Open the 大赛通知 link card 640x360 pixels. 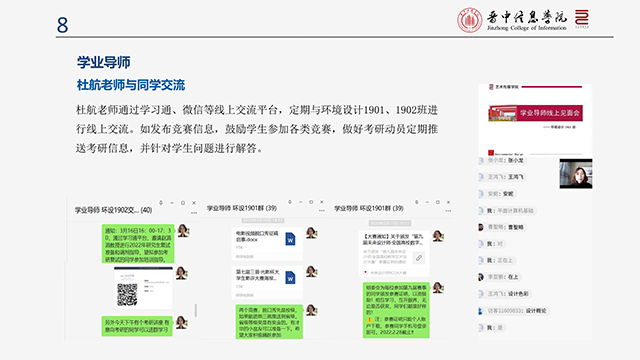tap(394, 253)
